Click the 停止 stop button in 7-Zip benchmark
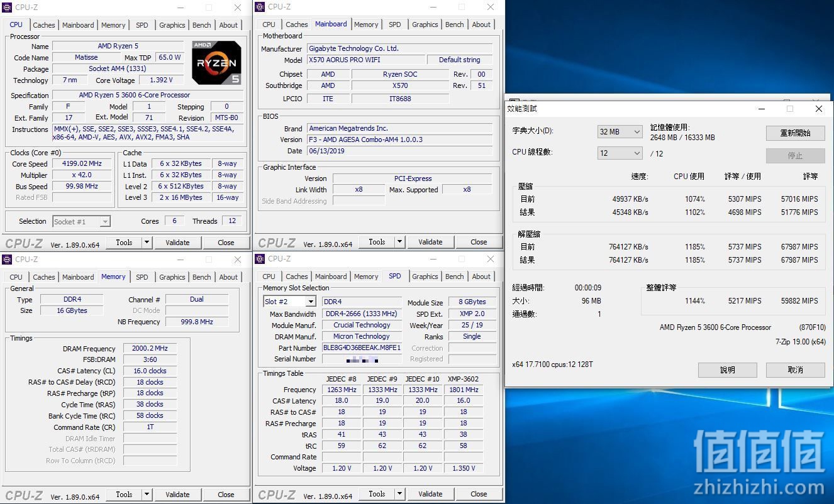 click(795, 155)
